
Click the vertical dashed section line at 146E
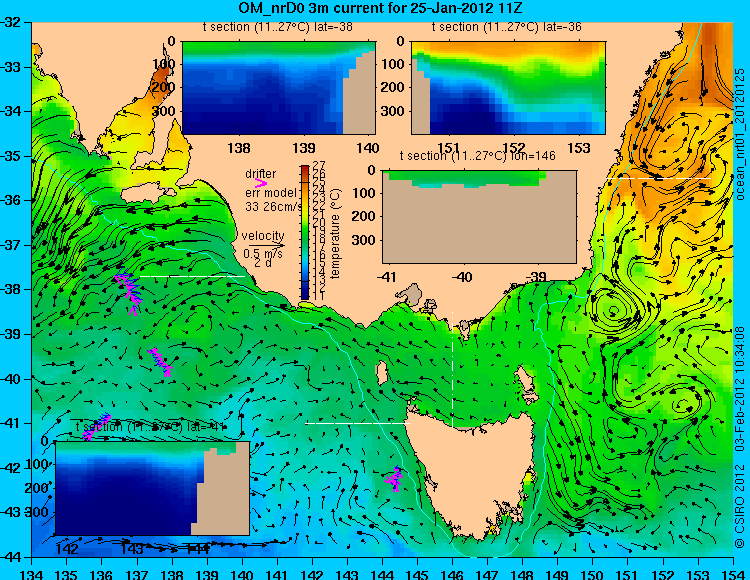click(x=452, y=369)
